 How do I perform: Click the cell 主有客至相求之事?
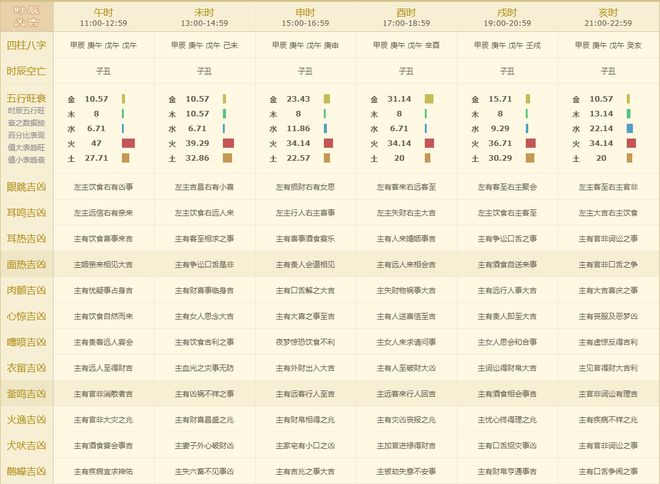point(205,239)
